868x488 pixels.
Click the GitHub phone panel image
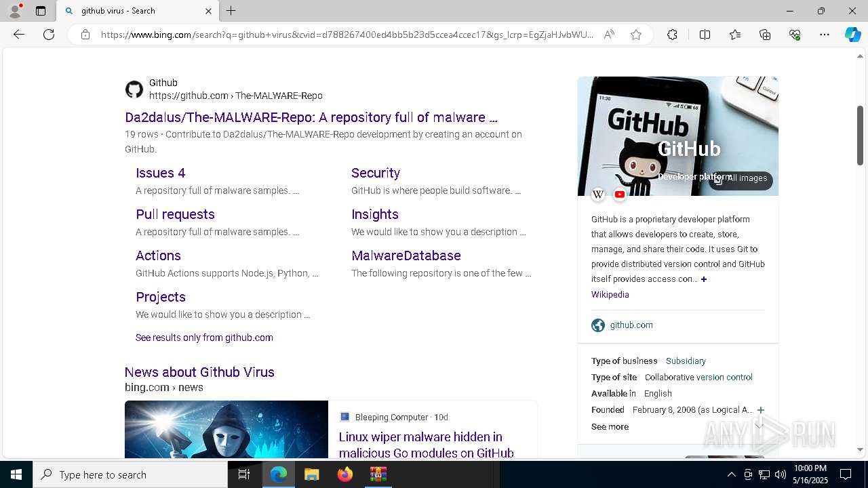pyautogui.click(x=678, y=136)
